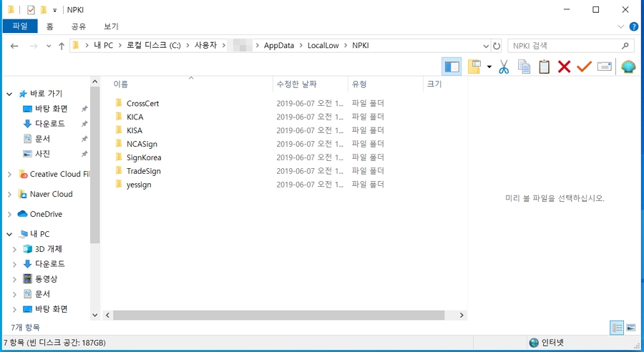This screenshot has height=352, width=644.
Task: Expand Naver Cloud tree node
Action: coord(9,195)
